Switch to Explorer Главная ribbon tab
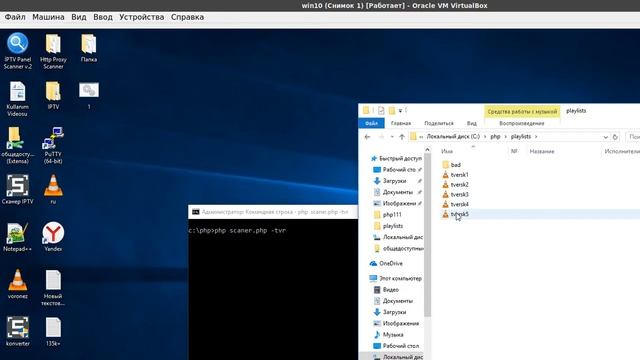 click(x=401, y=123)
